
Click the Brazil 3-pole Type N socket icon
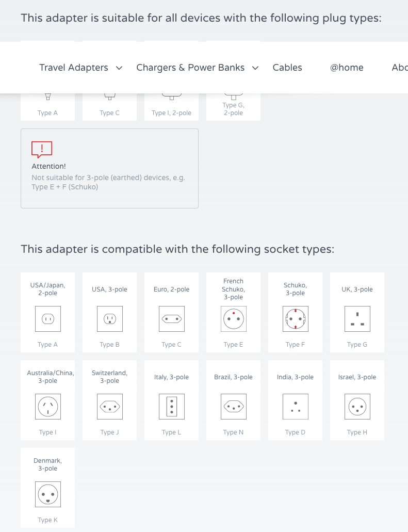point(233,407)
